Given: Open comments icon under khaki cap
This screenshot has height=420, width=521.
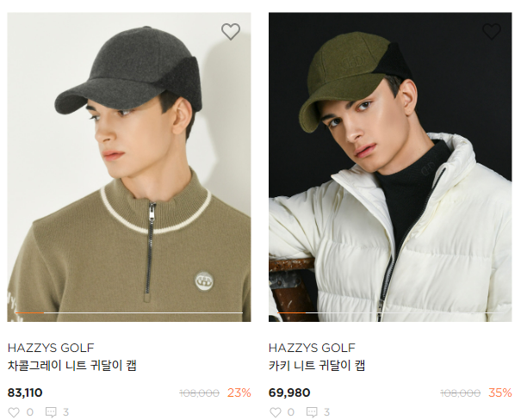Looking at the screenshot, I should [312, 412].
